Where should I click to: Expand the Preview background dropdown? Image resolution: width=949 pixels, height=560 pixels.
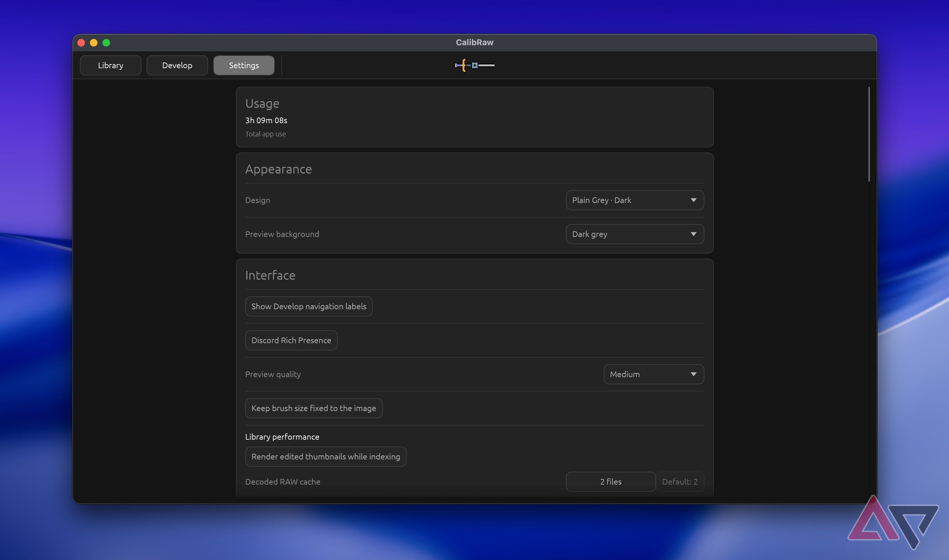pyautogui.click(x=635, y=234)
